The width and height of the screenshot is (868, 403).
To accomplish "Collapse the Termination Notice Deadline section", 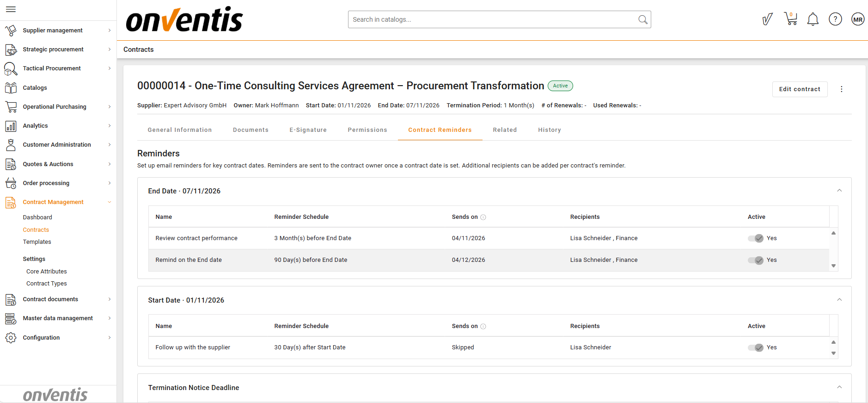I will tap(839, 387).
